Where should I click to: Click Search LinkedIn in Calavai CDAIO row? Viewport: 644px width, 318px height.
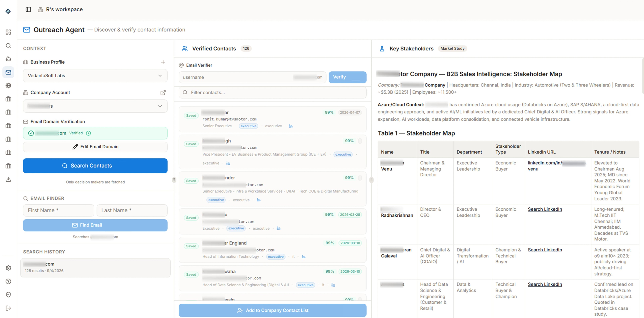545,250
